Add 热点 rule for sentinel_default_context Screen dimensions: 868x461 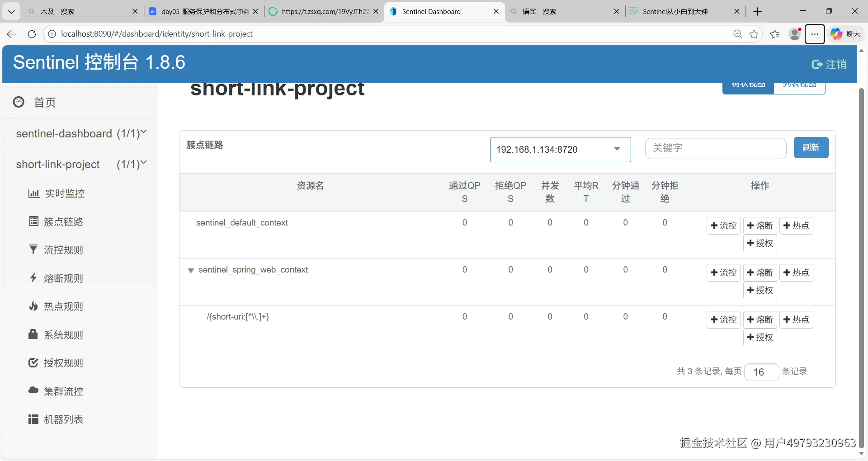[796, 226]
